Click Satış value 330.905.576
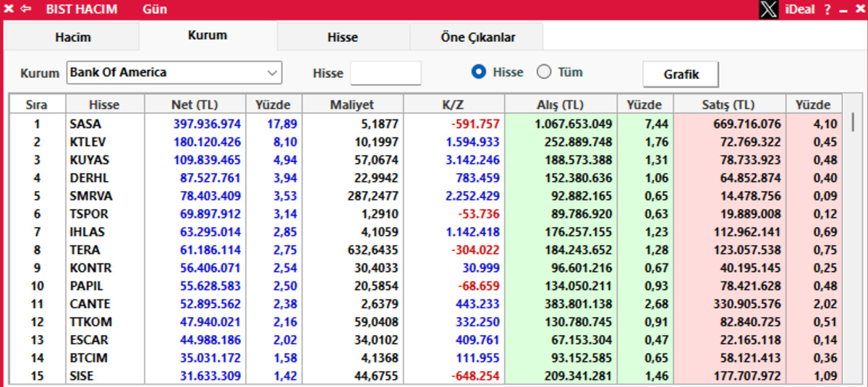 click(x=747, y=304)
